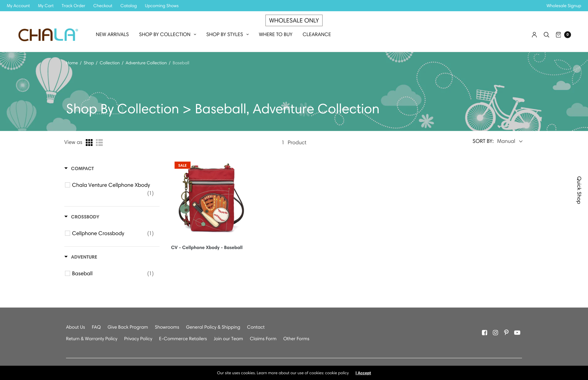Switch to grid view layout
Screen dimensions: 588x380
click(89, 142)
